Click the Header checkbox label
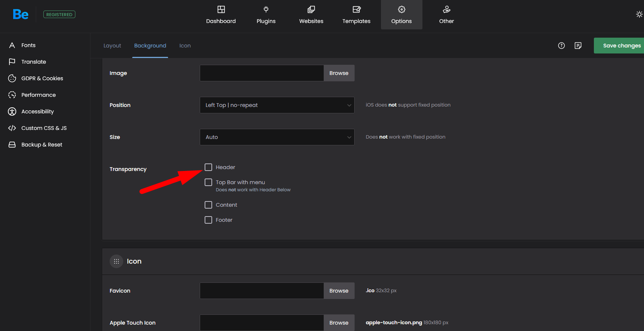 (x=225, y=167)
